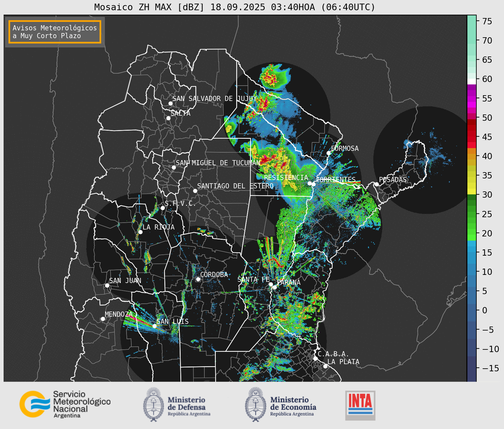Click the 10 tick label on colorbar
This screenshot has width=504, height=429.
point(487,272)
